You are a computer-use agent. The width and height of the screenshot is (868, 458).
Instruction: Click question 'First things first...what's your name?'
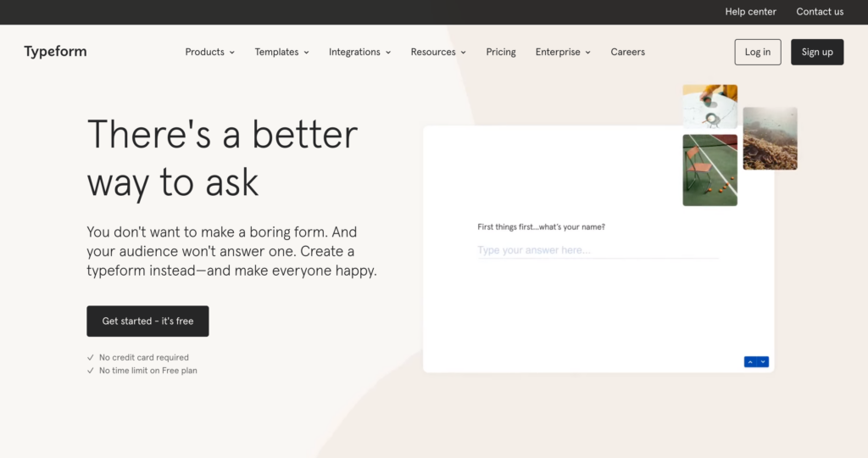click(542, 227)
